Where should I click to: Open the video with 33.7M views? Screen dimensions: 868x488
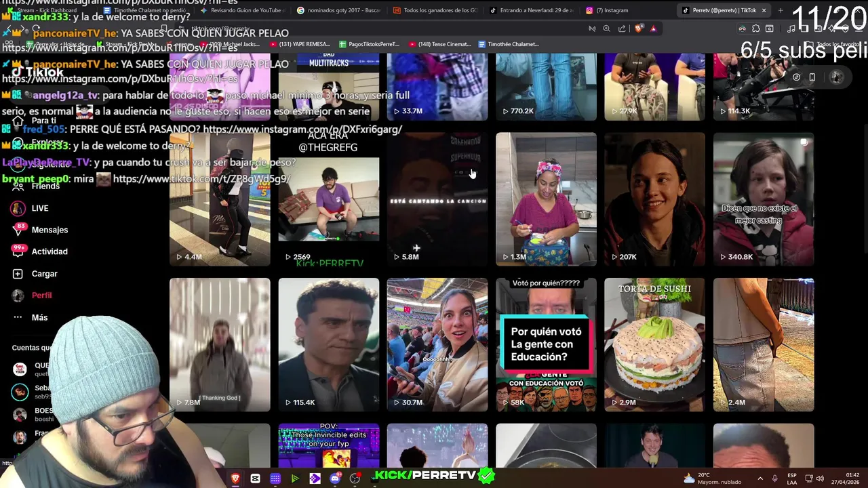(437, 87)
